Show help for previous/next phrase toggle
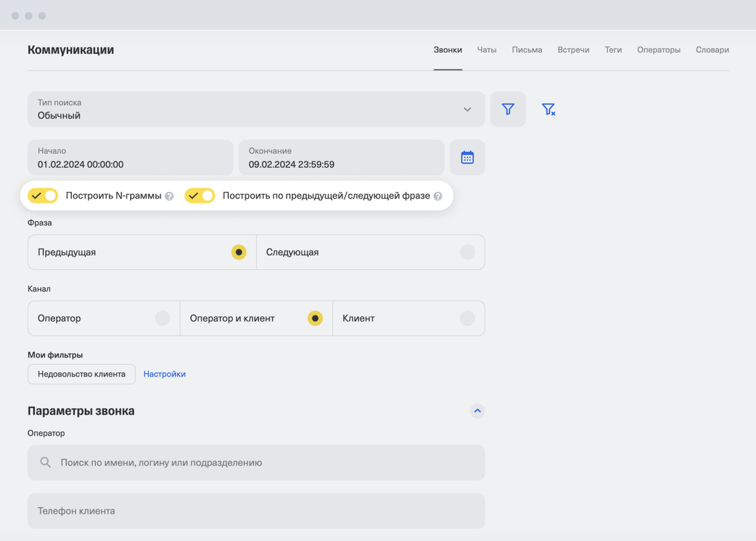 tap(438, 197)
